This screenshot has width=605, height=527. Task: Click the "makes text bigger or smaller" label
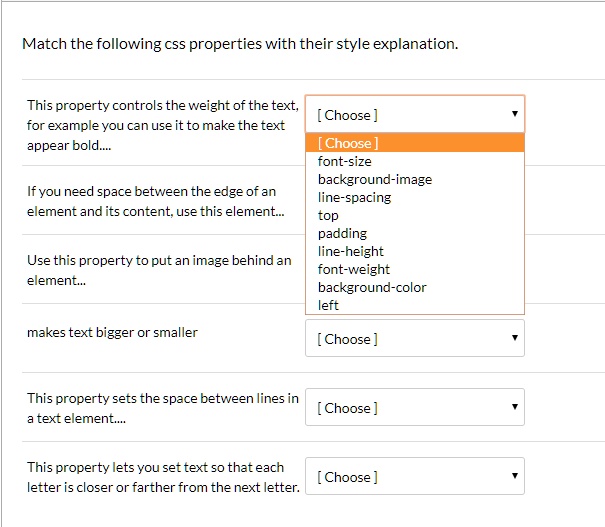(x=112, y=332)
